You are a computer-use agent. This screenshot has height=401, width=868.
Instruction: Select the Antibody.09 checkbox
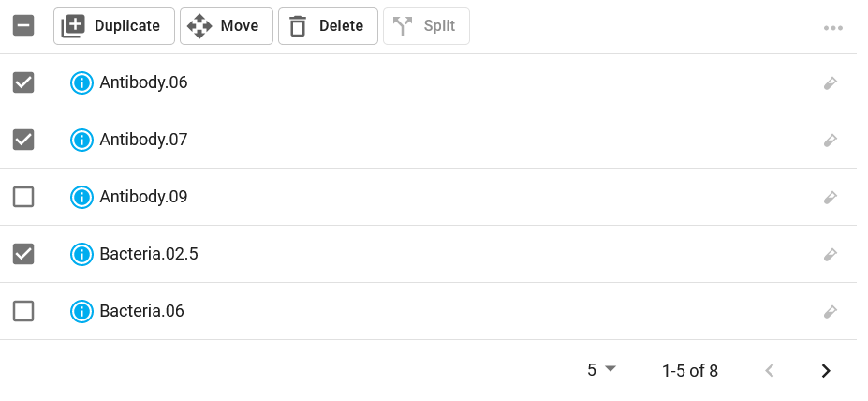click(23, 197)
